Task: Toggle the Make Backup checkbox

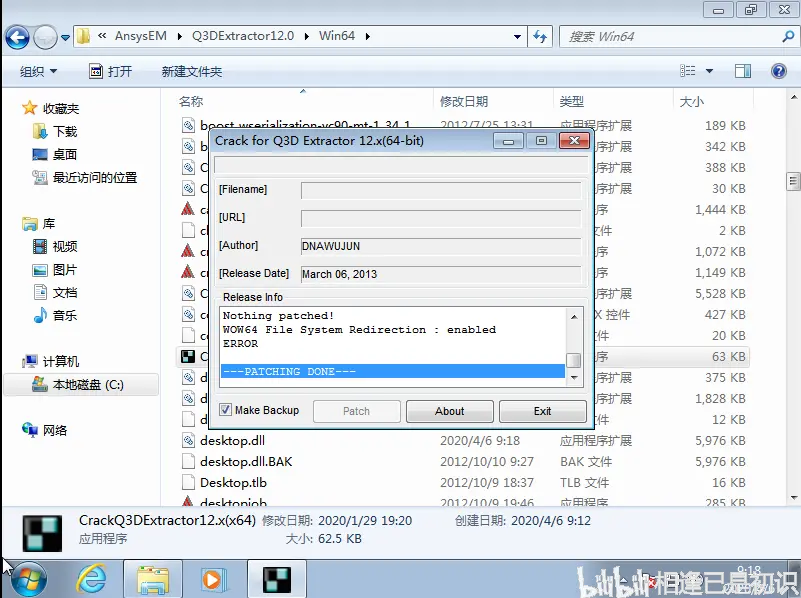Action: [225, 410]
